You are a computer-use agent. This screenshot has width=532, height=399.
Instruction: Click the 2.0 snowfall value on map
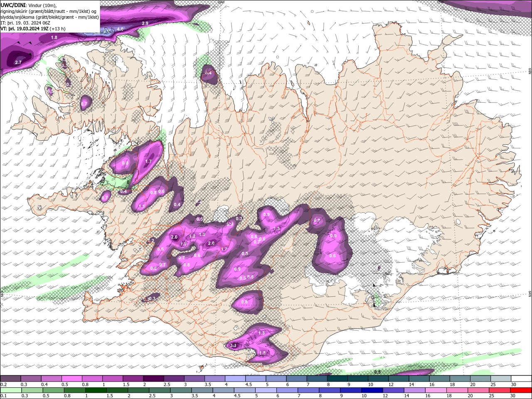(211, 243)
